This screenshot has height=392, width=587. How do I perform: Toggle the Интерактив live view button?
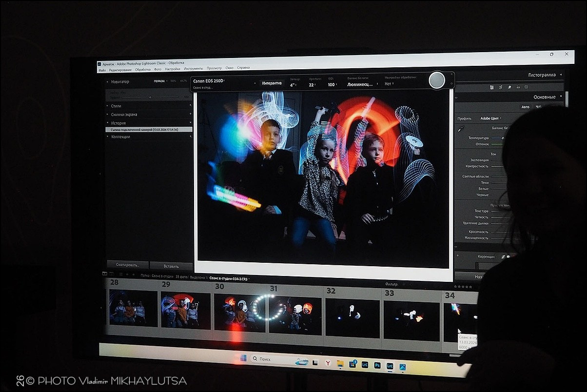(272, 83)
